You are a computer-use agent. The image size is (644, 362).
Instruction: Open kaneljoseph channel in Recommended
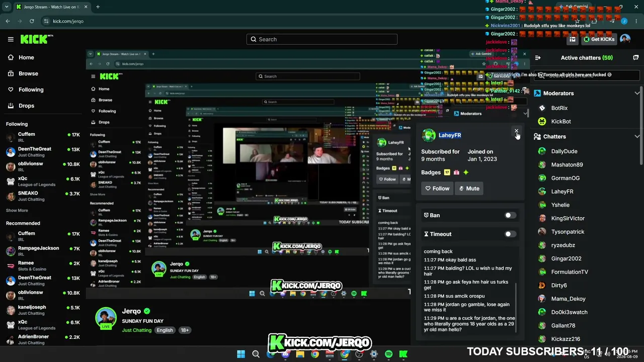coord(43,310)
